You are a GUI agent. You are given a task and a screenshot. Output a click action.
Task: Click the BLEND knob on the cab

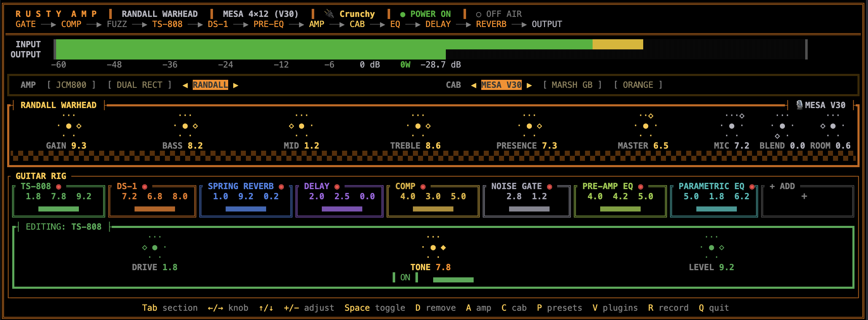782,126
